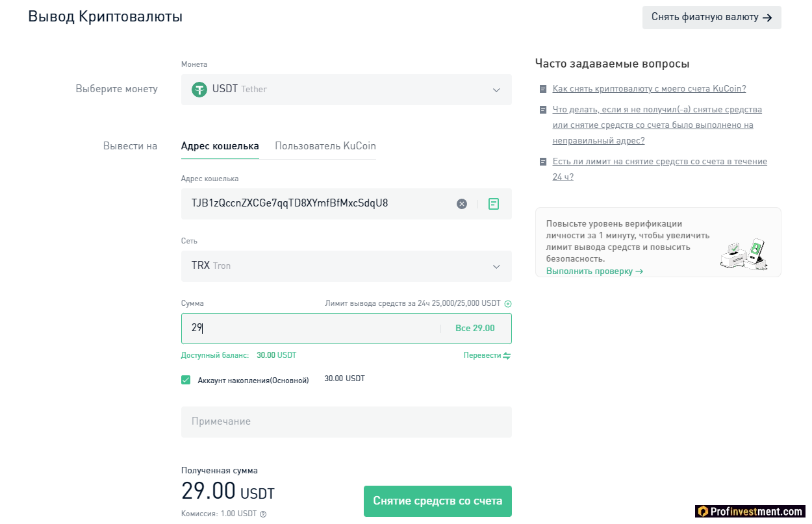
Task: Click the Все 29.00 max amount button
Action: [475, 329]
